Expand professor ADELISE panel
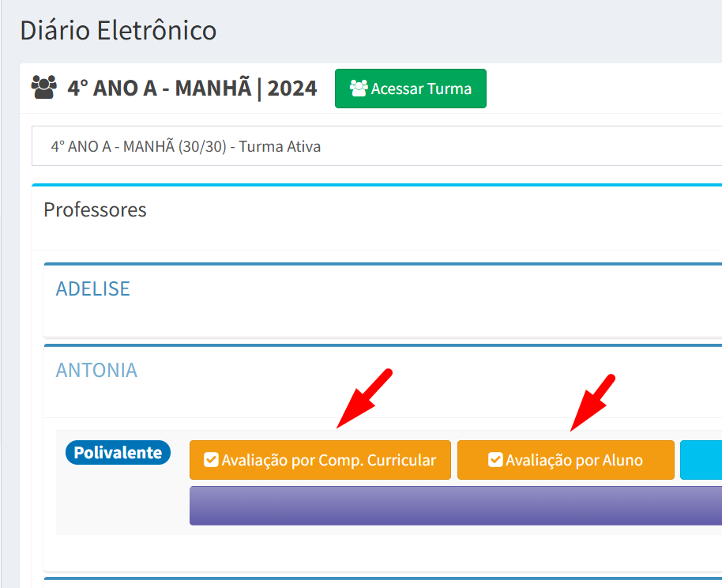722x588 pixels. click(x=382, y=300)
